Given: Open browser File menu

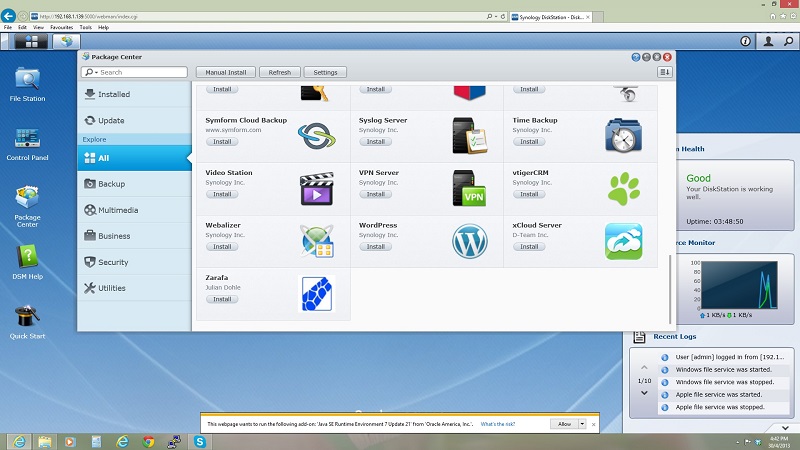Looking at the screenshot, I should [8, 27].
